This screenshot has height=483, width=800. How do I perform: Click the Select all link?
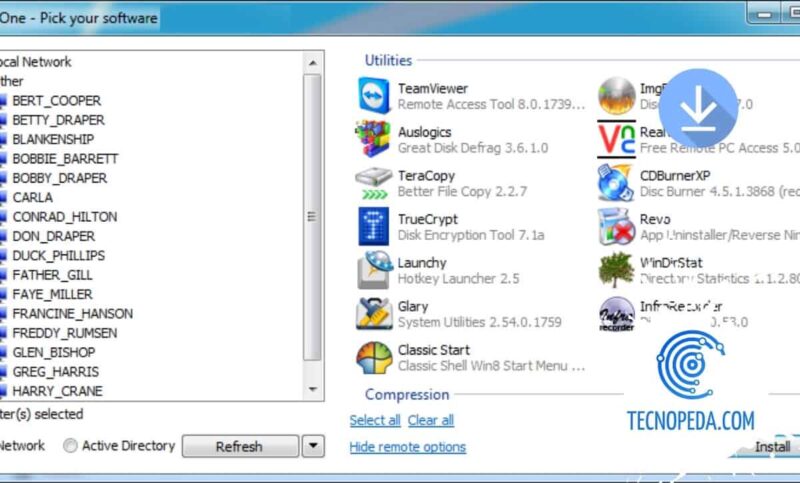375,420
